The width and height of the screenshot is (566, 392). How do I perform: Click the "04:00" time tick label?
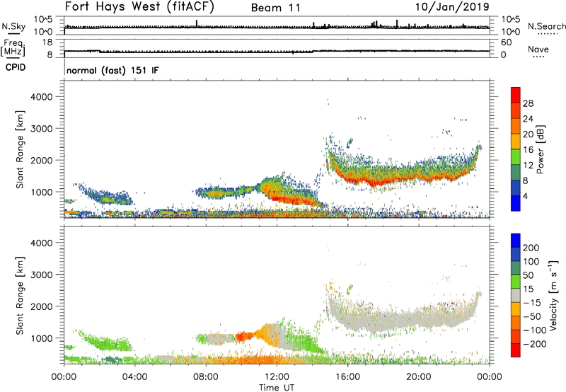[134, 377]
